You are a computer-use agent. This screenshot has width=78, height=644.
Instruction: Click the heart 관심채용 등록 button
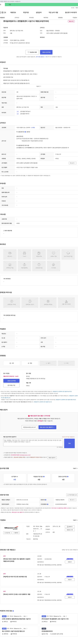[32, 52]
